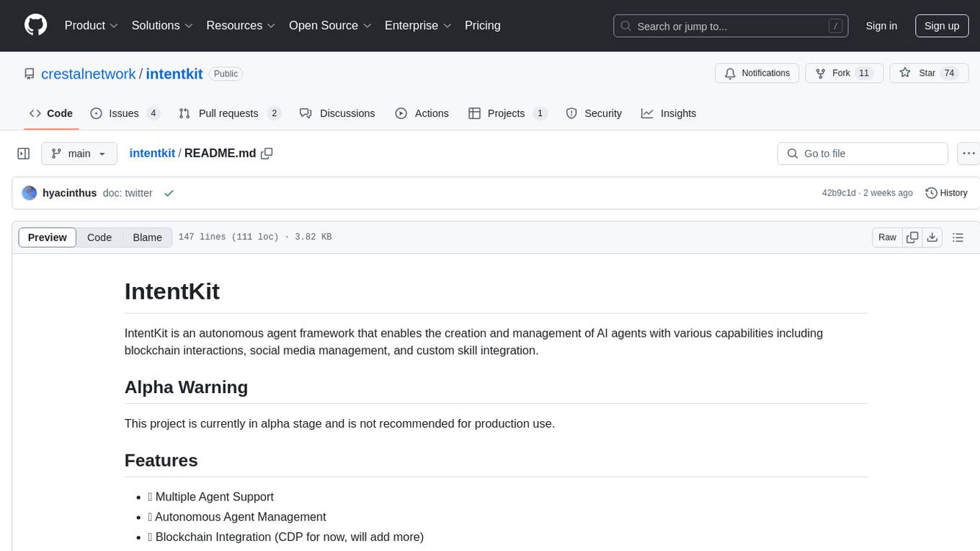Switch to the Discussions tab
The height and width of the screenshot is (551, 980).
pyautogui.click(x=337, y=113)
